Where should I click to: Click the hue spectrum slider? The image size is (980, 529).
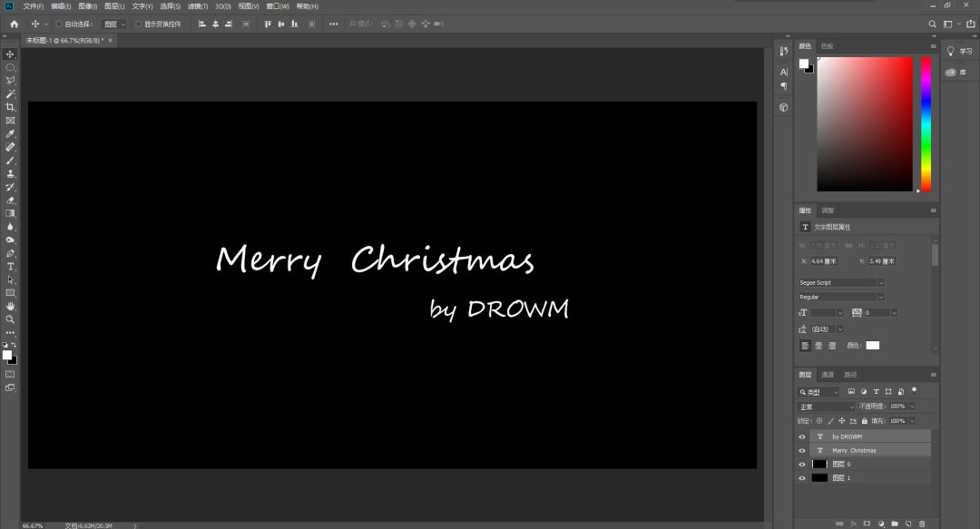pos(926,123)
